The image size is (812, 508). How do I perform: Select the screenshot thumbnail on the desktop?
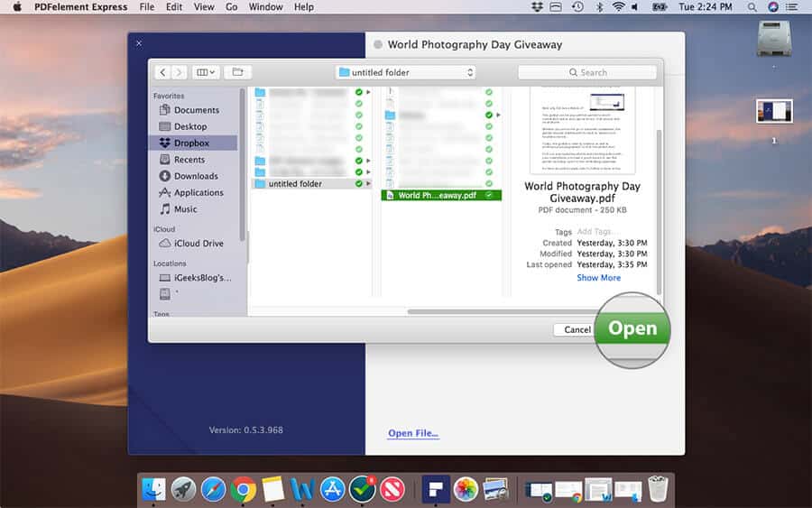coord(774,111)
